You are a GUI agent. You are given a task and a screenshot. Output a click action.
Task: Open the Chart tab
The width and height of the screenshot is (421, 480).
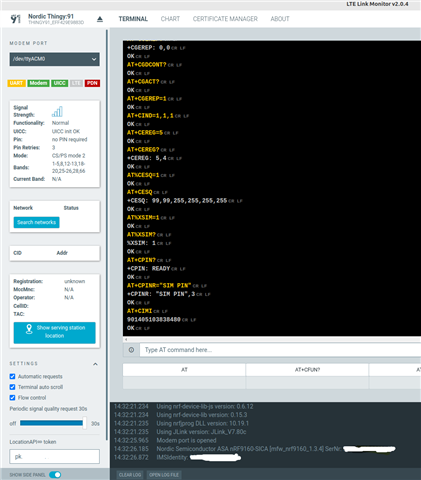click(x=170, y=19)
